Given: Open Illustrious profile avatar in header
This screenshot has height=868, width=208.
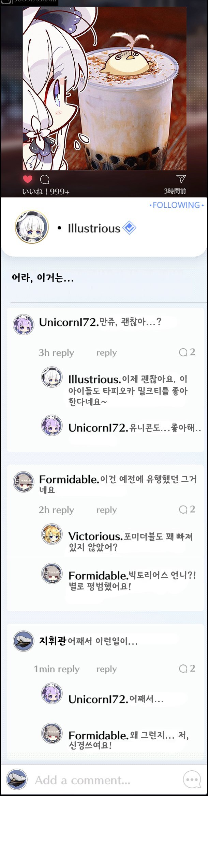Looking at the screenshot, I should click(32, 227).
